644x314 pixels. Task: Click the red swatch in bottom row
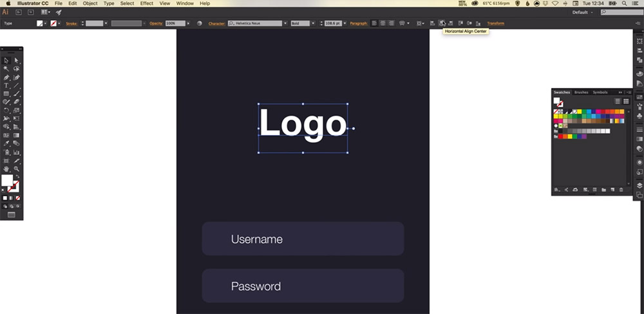[561, 136]
